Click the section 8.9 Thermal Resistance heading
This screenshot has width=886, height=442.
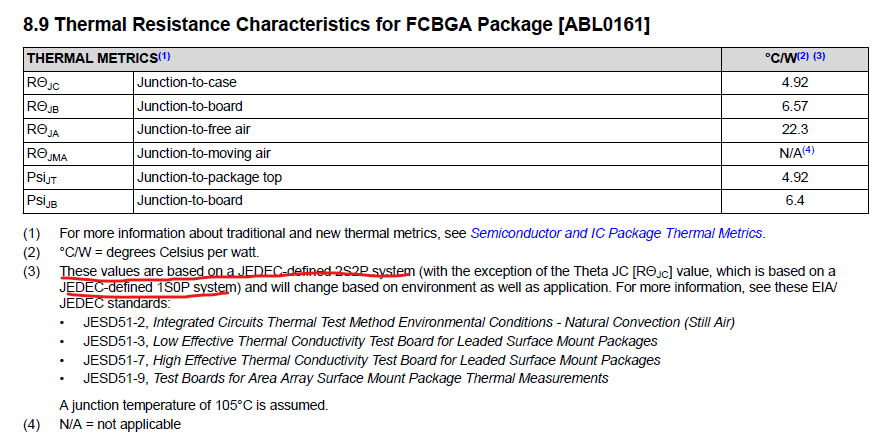[336, 24]
